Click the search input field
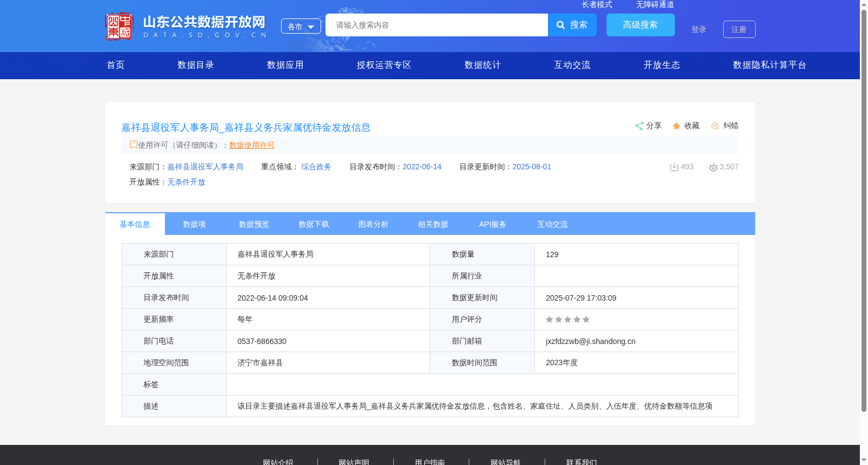Image resolution: width=868 pixels, height=465 pixels. (x=437, y=25)
